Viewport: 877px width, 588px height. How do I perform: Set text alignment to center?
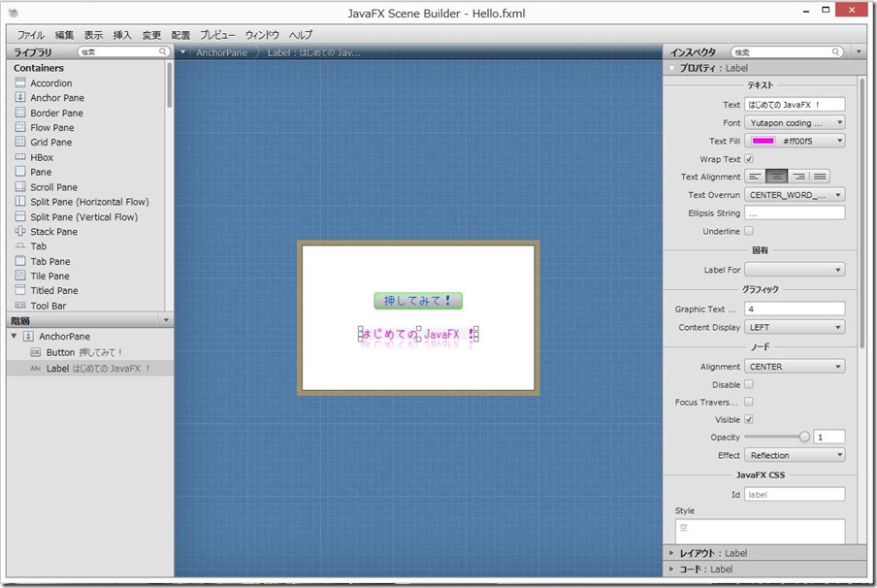point(776,177)
